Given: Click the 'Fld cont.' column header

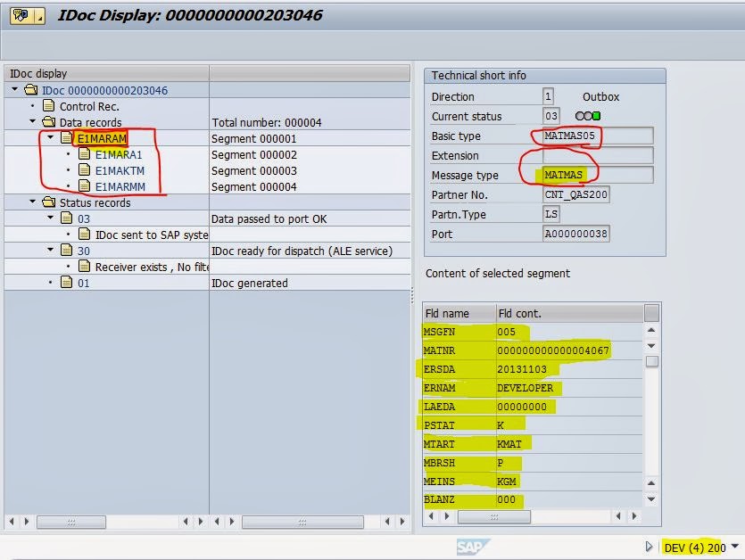Looking at the screenshot, I should coord(569,314).
